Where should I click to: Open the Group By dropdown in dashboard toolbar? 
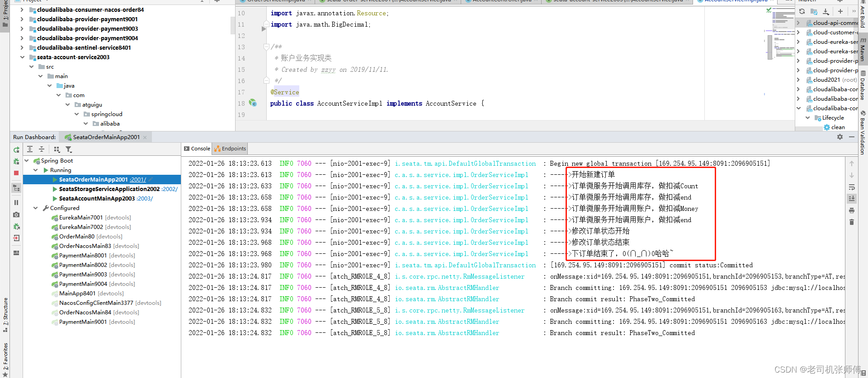[57, 149]
